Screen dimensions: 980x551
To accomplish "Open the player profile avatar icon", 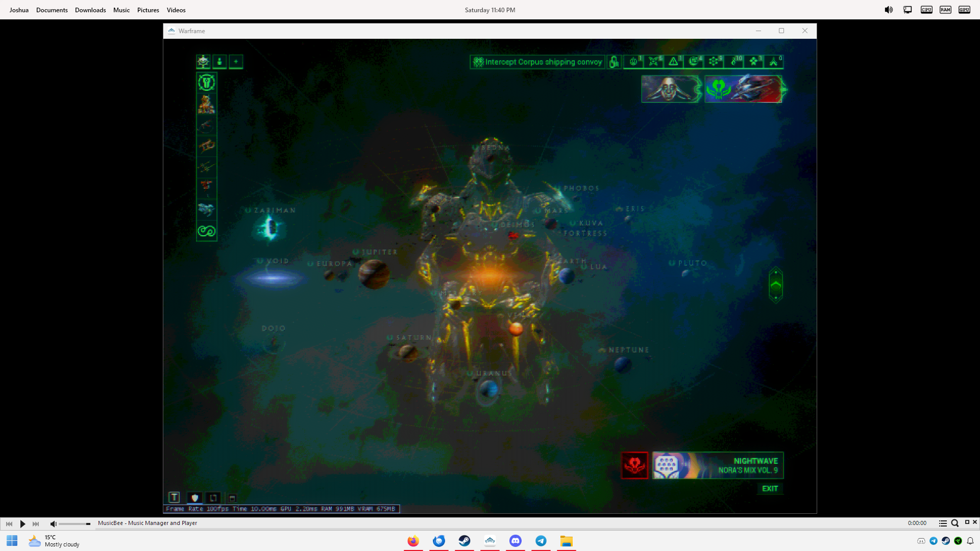I will click(x=203, y=62).
